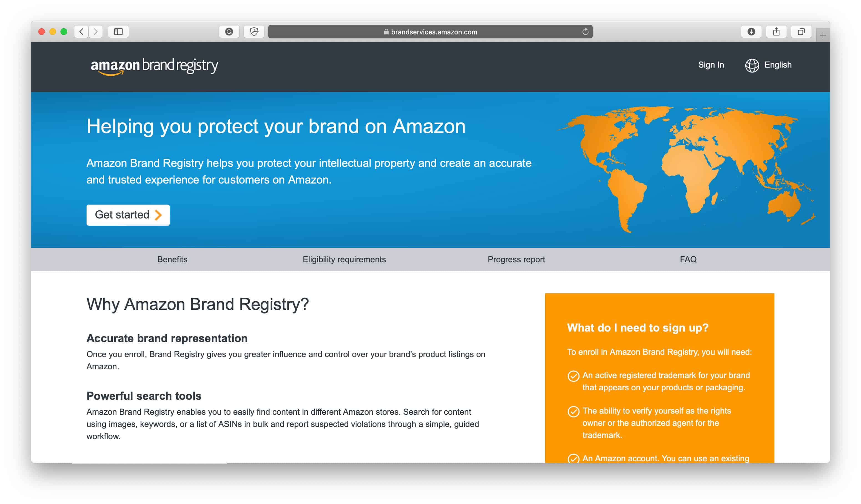861x504 pixels.
Task: Select the Benefits tab
Action: click(x=172, y=259)
